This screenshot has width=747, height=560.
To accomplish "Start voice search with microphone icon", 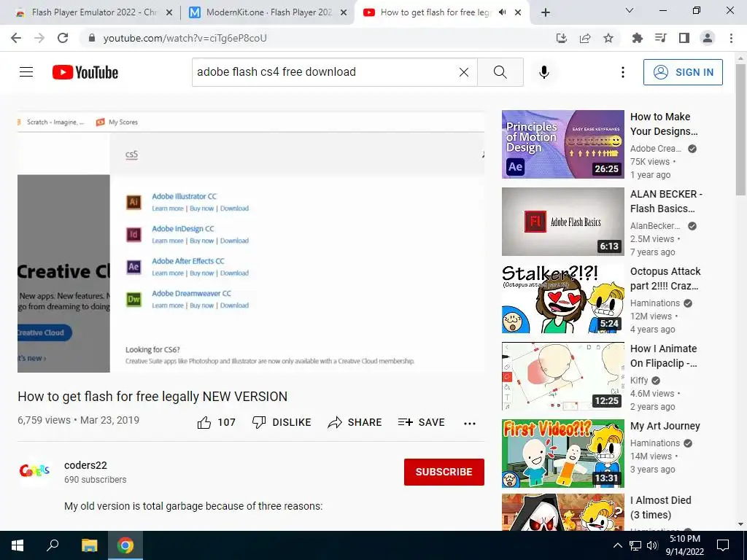I will click(544, 72).
